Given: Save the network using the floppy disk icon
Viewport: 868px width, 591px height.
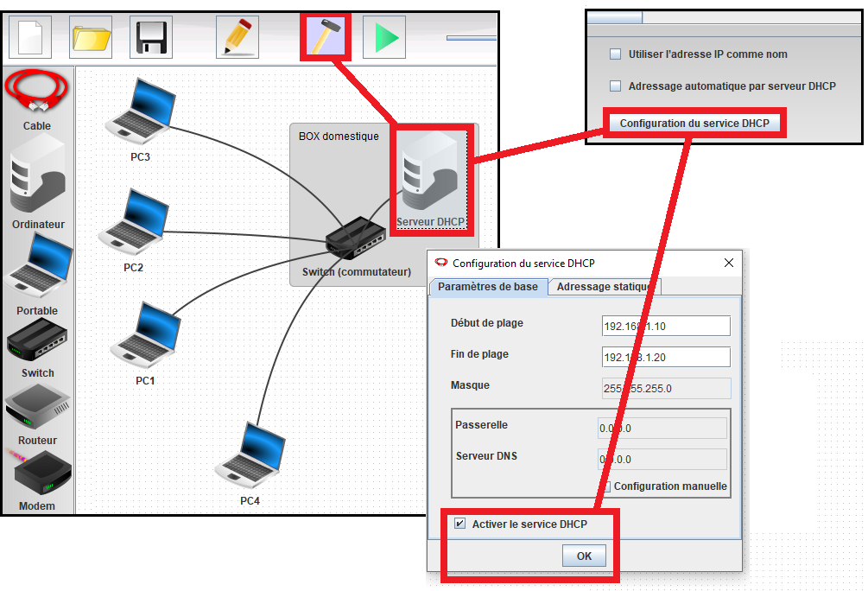Looking at the screenshot, I should click(x=151, y=38).
